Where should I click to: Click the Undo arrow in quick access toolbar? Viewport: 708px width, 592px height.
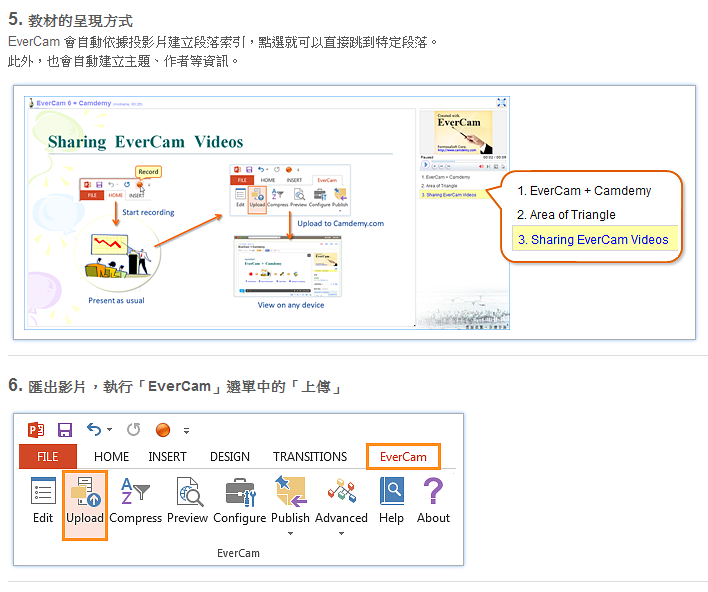(94, 430)
